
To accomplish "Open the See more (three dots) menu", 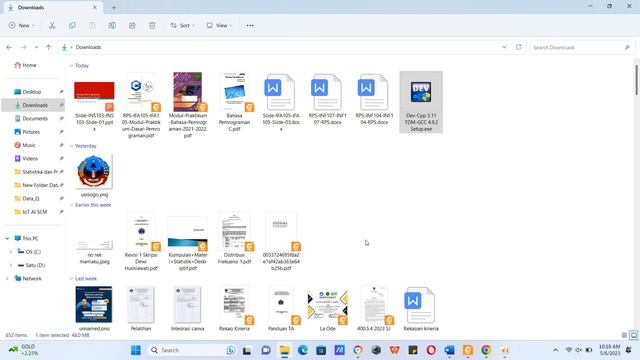I will click(250, 25).
